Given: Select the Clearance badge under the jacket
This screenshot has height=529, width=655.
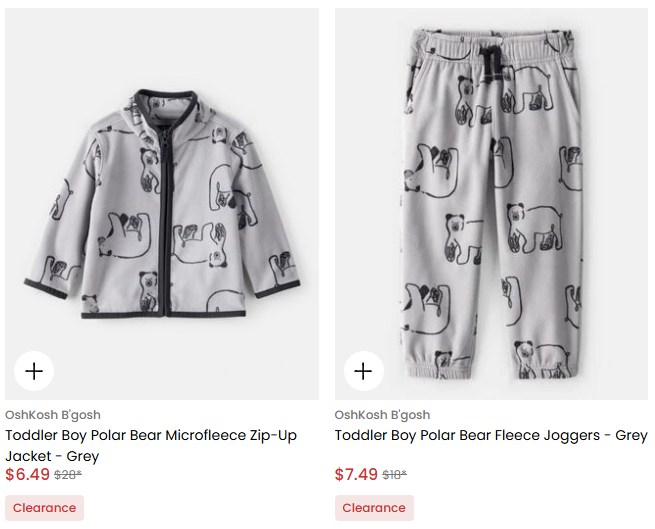Looking at the screenshot, I should coord(44,508).
